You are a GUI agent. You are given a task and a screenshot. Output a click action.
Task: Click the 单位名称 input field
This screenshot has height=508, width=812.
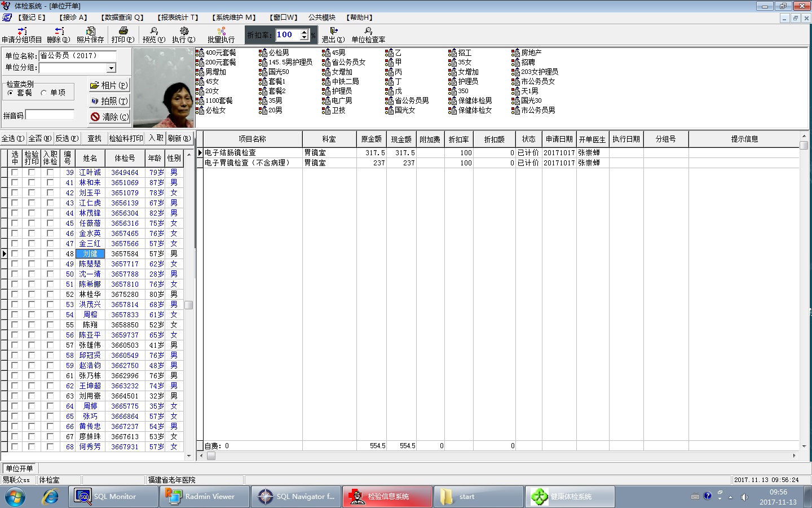[77, 56]
